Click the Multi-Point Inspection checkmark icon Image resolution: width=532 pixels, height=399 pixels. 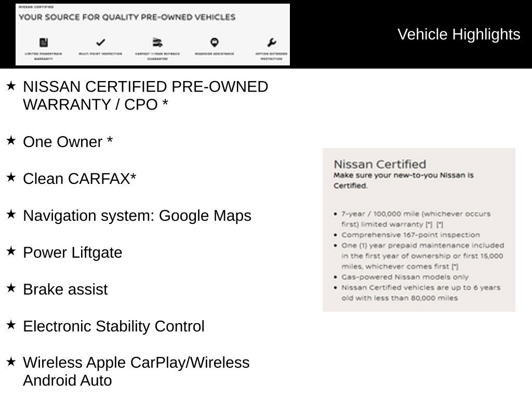coord(100,43)
